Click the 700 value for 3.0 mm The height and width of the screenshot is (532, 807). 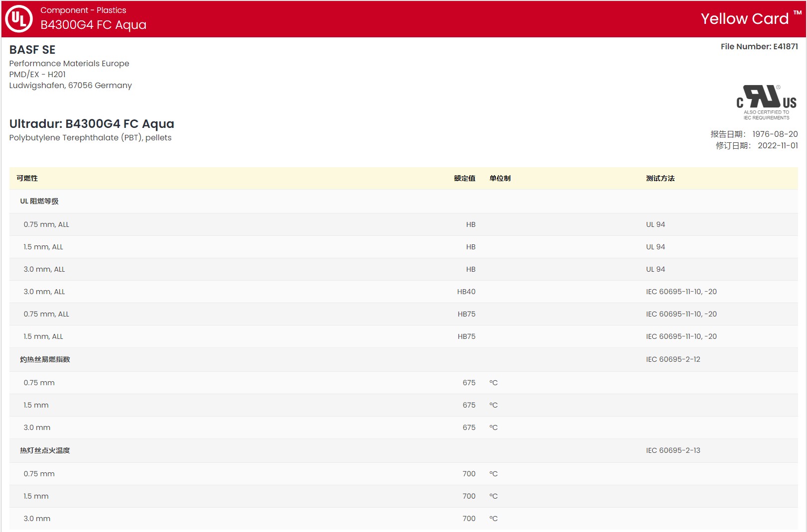[x=469, y=519]
